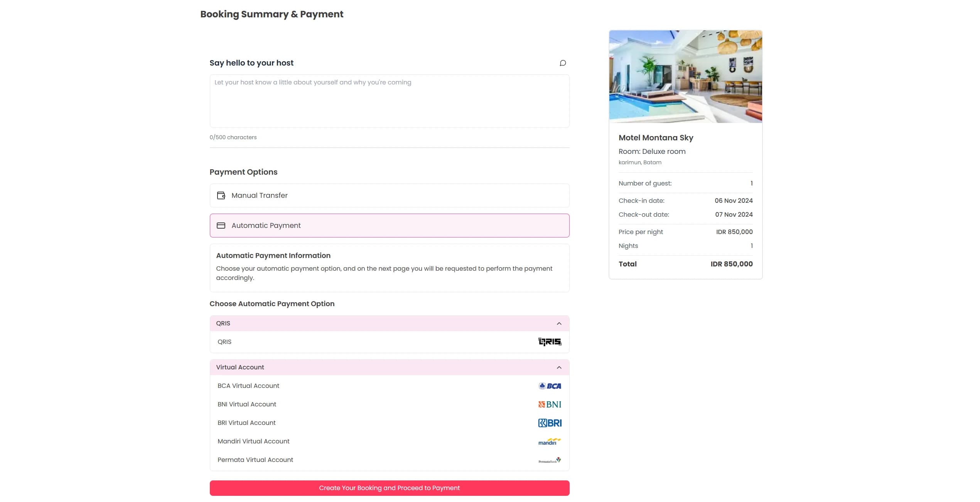
Task: Click the Permata Bank logo
Action: [550, 460]
